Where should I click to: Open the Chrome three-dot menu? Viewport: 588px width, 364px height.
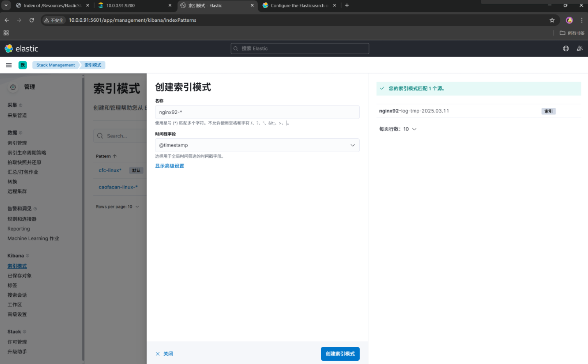(x=582, y=20)
